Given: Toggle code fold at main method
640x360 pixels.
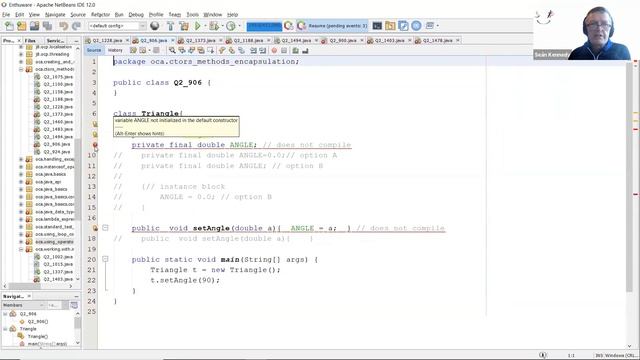Looking at the screenshot, I should [x=105, y=259].
